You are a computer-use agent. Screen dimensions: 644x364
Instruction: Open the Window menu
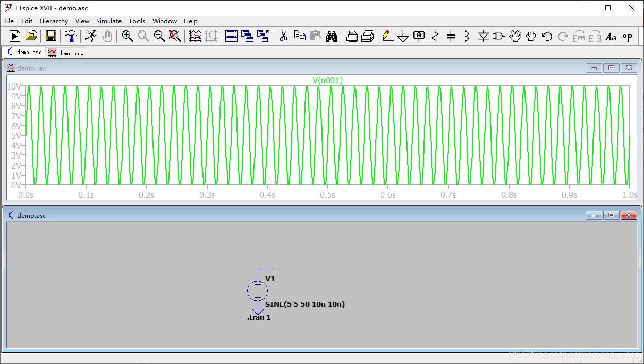pos(164,21)
